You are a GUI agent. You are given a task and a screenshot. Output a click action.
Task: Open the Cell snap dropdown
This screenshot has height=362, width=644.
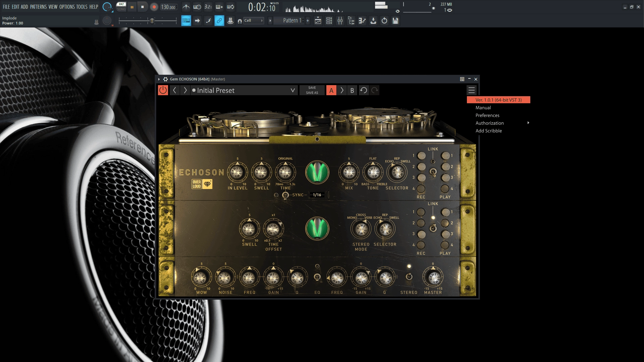[x=254, y=20]
